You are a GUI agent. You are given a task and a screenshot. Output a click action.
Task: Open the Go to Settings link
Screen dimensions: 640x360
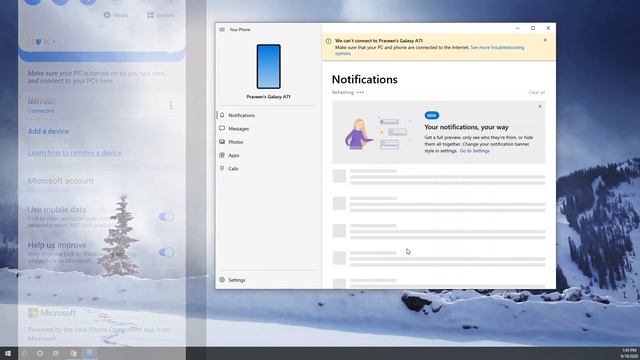tap(475, 151)
